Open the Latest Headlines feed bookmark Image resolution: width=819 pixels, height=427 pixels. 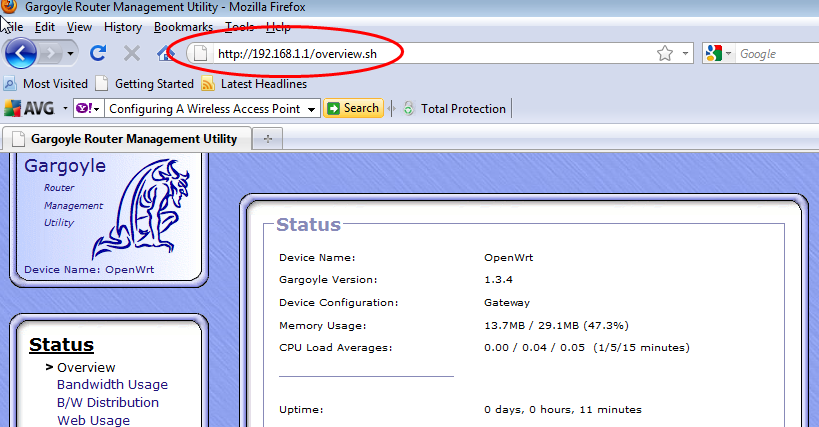(254, 84)
